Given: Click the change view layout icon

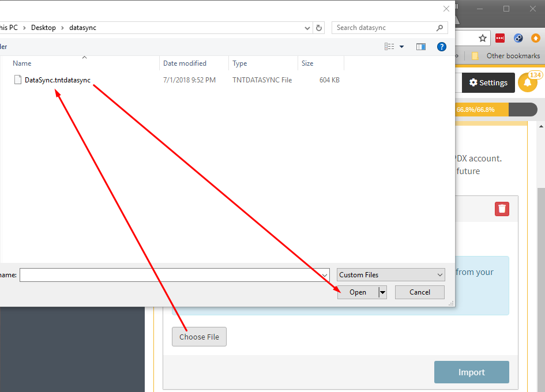Looking at the screenshot, I should tap(389, 47).
